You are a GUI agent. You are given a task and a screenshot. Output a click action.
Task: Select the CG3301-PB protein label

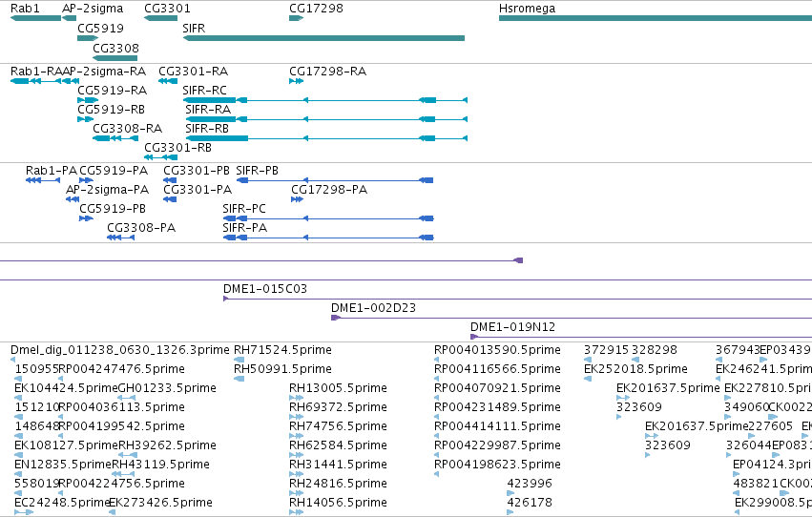pos(197,170)
